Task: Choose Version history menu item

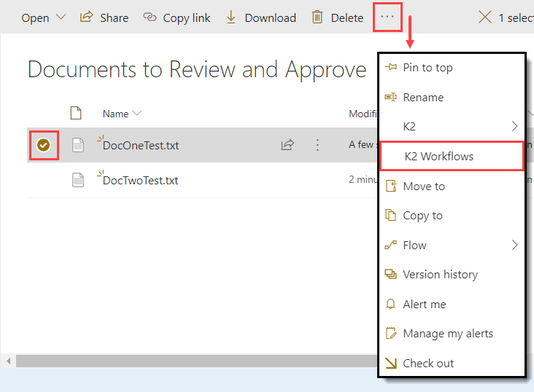Action: [x=440, y=275]
